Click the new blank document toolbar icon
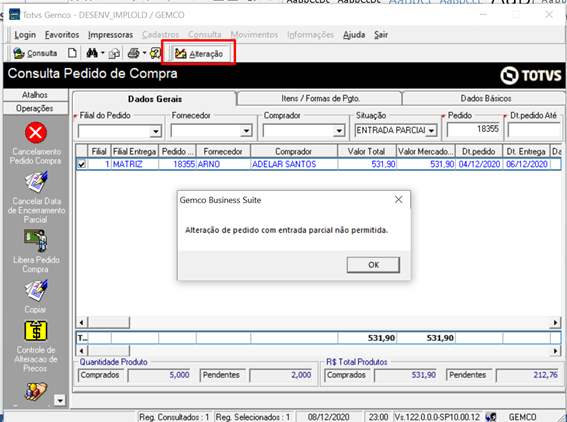 tap(72, 53)
